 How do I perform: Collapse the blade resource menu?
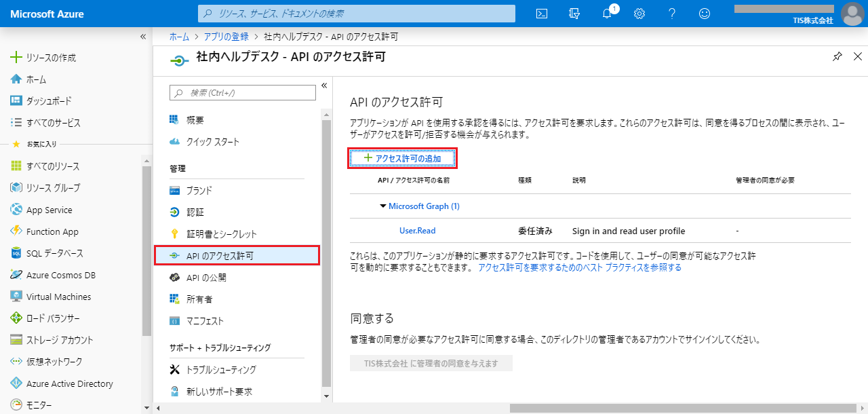[324, 86]
